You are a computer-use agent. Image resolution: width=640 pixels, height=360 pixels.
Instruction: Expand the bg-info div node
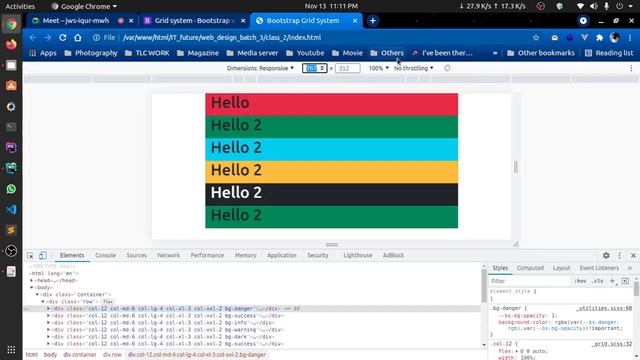click(49, 322)
